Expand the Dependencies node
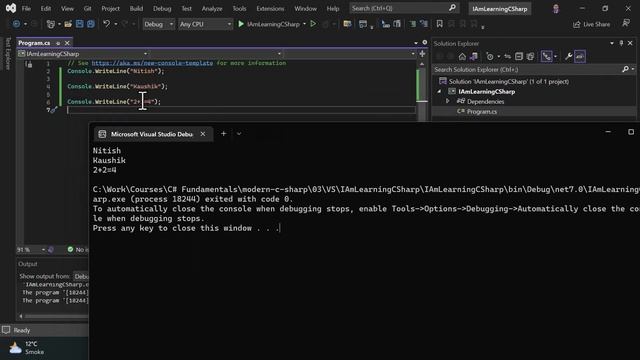This screenshot has height=360, width=640. click(448, 101)
